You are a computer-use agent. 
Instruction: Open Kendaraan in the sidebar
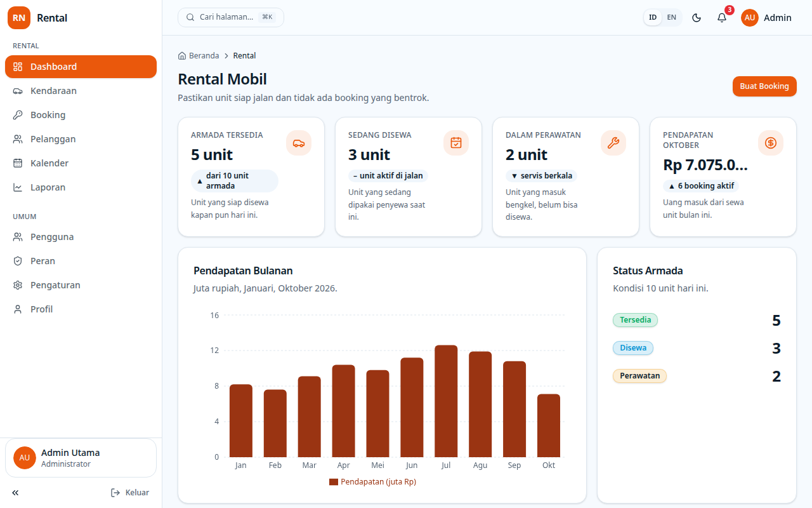coord(81,91)
